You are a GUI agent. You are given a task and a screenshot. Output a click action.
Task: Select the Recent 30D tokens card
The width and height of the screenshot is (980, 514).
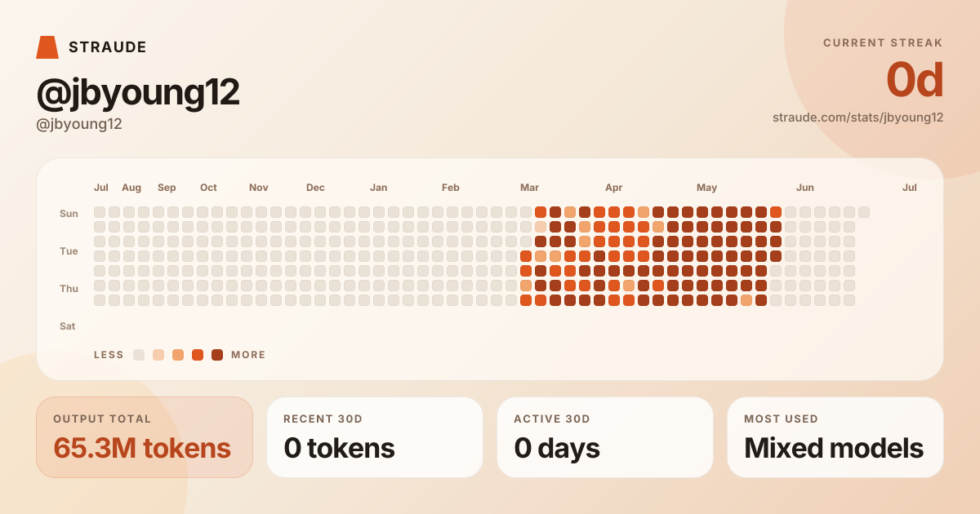pos(375,437)
